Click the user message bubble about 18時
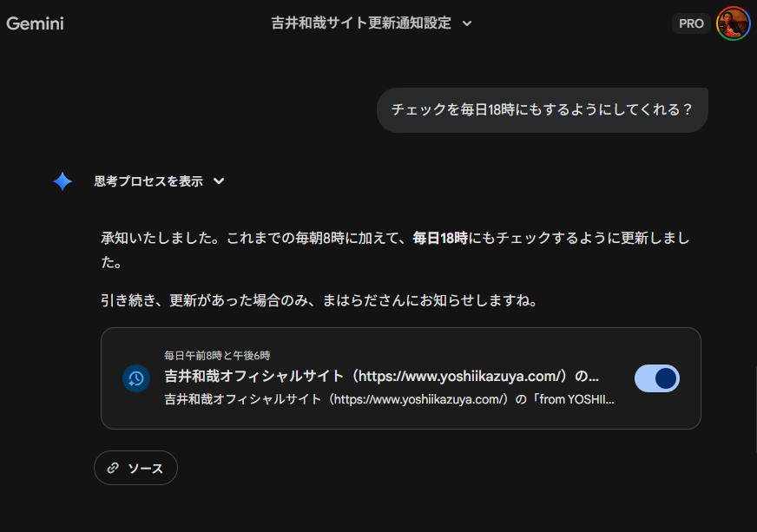This screenshot has width=757, height=532. [x=542, y=110]
